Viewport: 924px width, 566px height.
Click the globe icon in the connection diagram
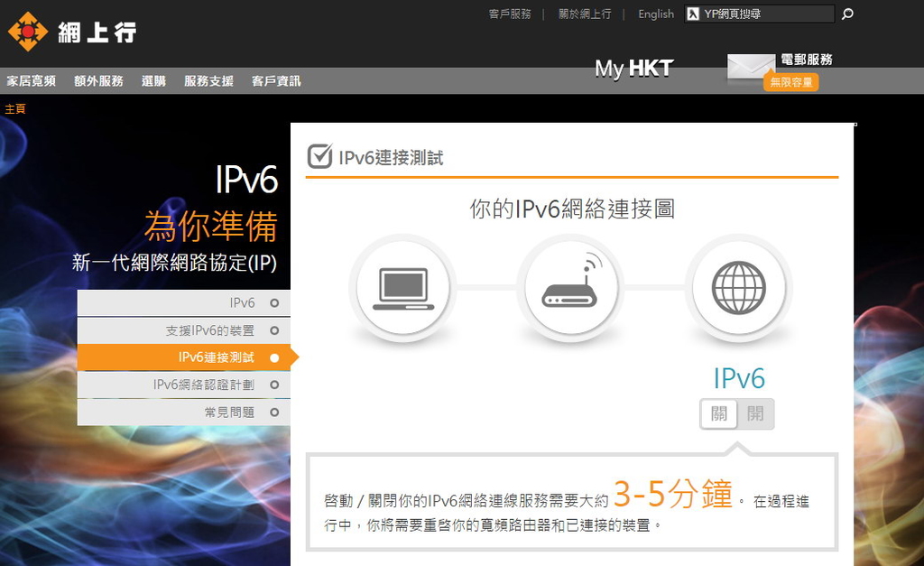tap(739, 286)
